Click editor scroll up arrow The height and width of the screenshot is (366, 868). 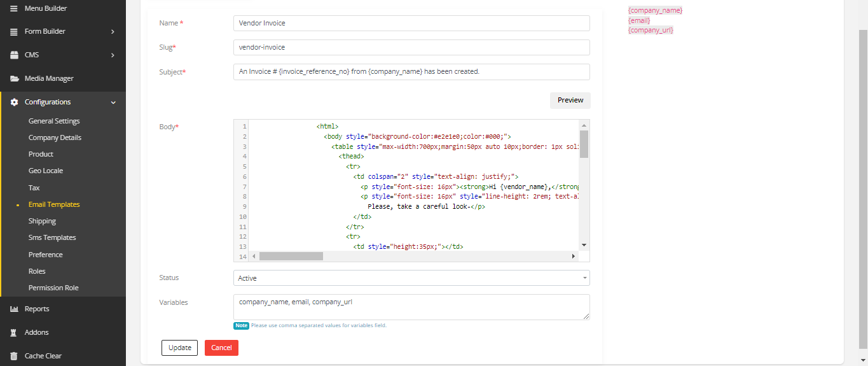tap(584, 125)
